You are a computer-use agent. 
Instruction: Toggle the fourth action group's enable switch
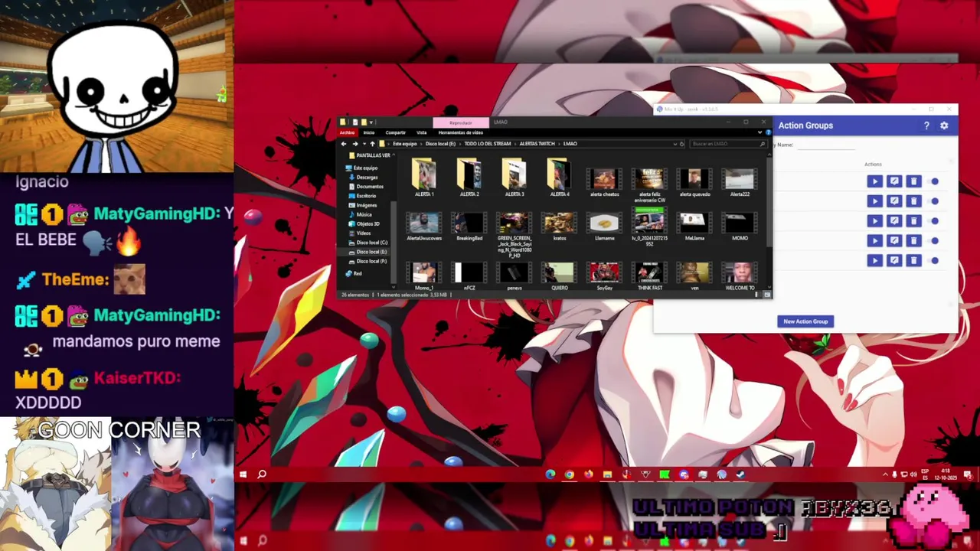(x=934, y=241)
